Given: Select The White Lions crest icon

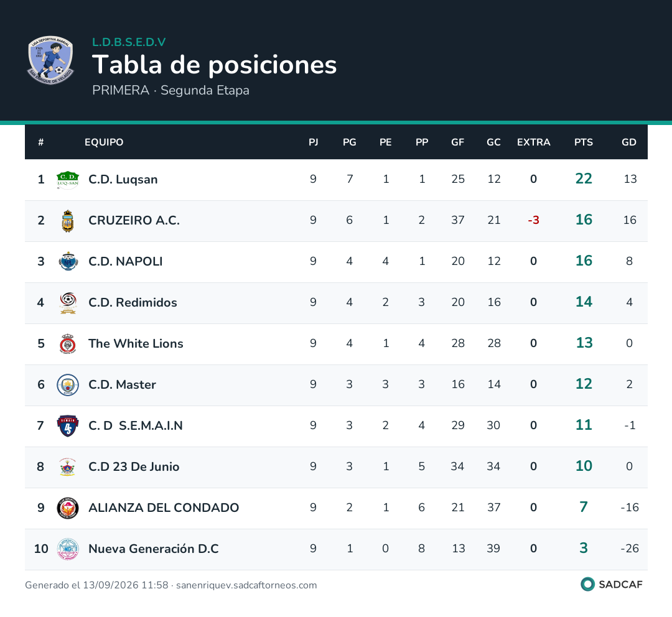Looking at the screenshot, I should [68, 343].
